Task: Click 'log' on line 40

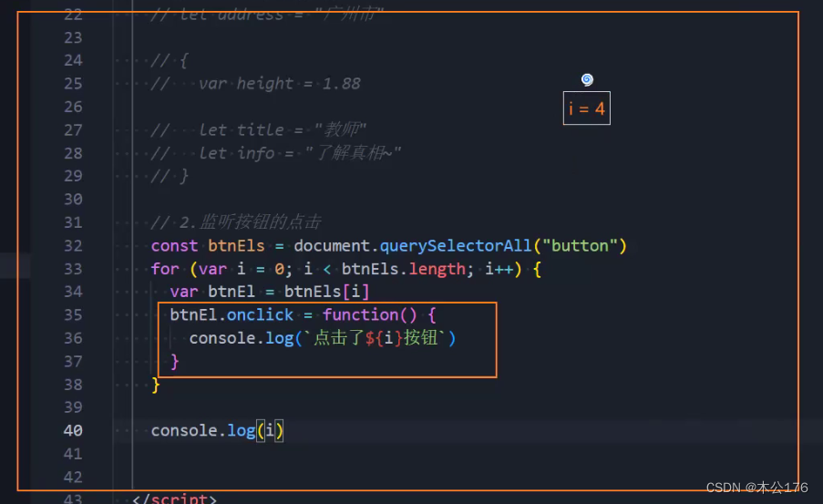Action: click(x=241, y=431)
